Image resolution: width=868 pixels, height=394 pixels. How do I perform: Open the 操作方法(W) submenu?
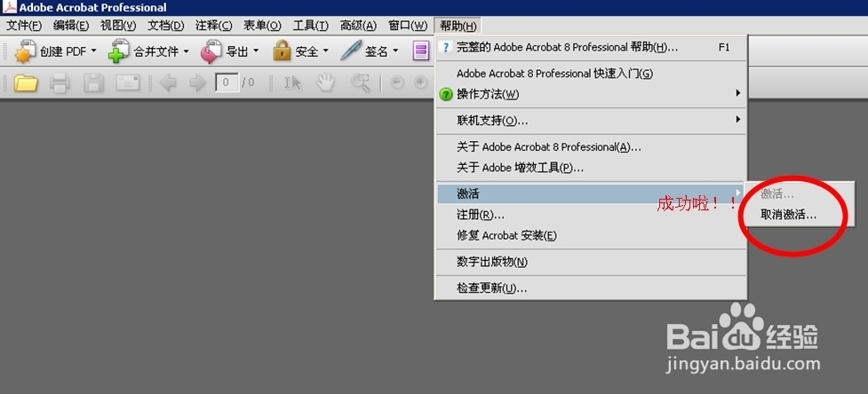[x=591, y=94]
